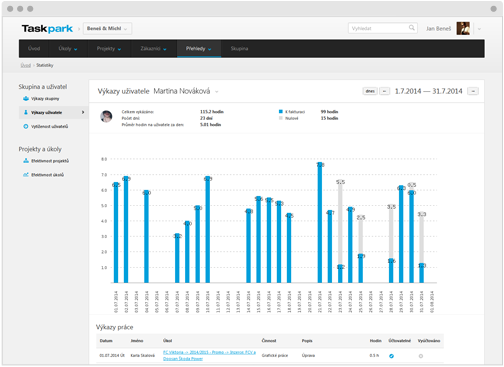Click the Efektivnost úkolů chart icon
This screenshot has width=504, height=367.
point(26,175)
